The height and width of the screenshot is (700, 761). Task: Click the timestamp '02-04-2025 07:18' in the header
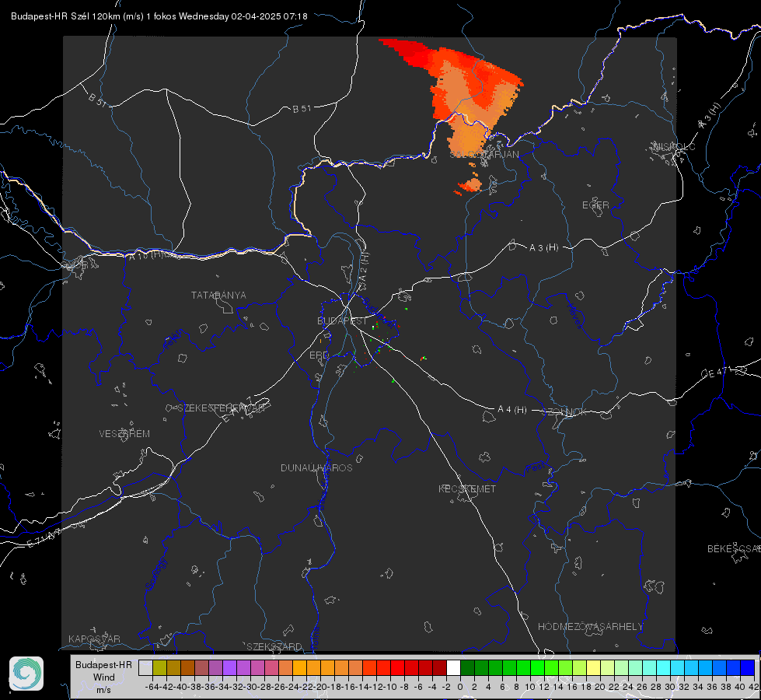pos(269,16)
